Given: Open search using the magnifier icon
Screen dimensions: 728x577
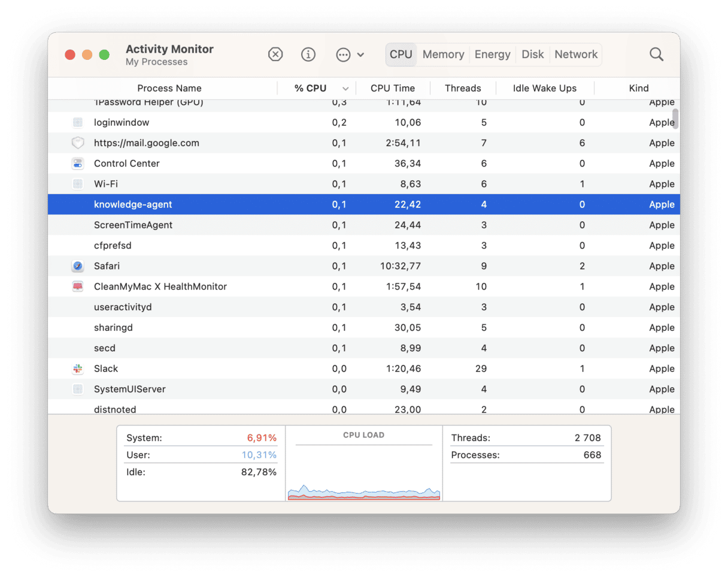Looking at the screenshot, I should tap(656, 54).
